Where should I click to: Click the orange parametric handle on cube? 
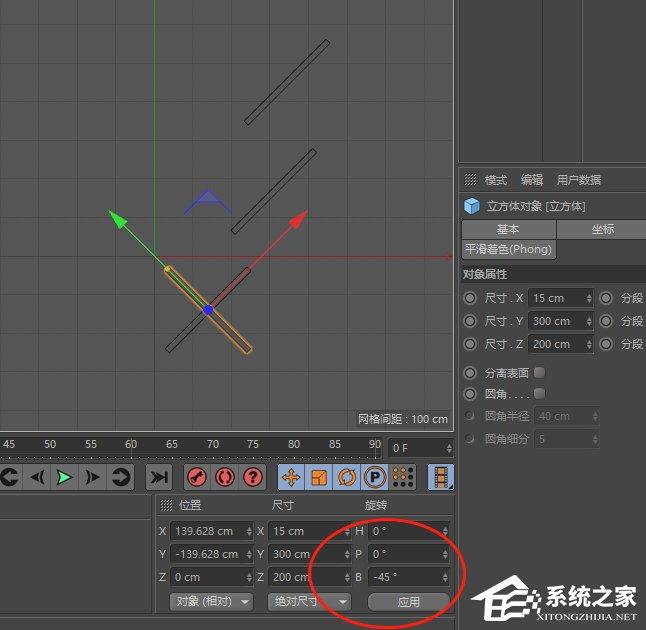click(167, 269)
